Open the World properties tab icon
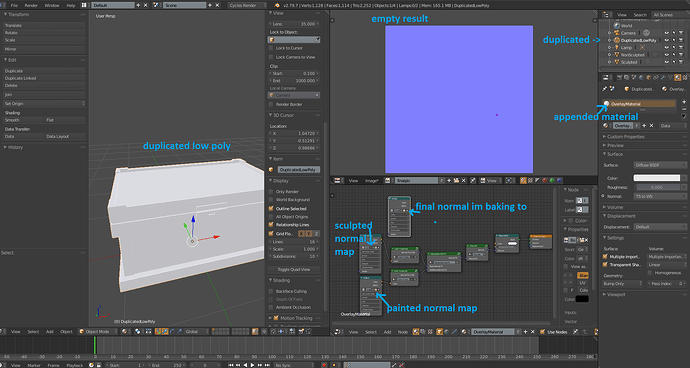Screen dimensions: 690x368 641,77
